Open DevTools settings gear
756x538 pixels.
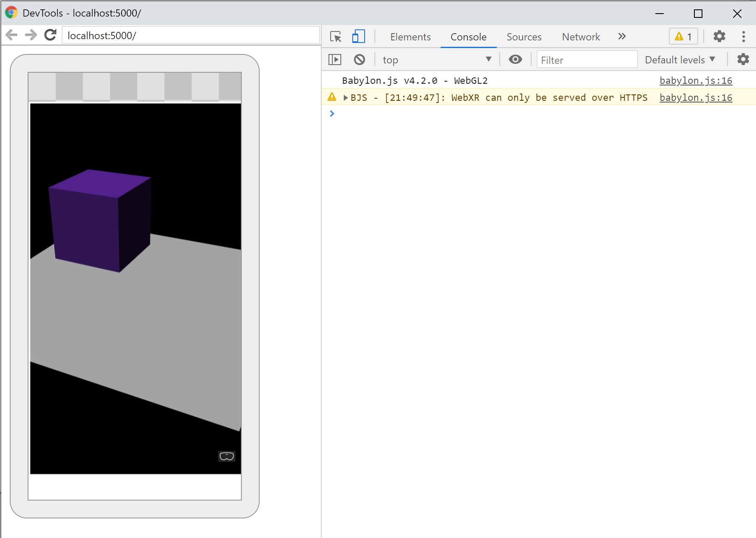point(719,37)
